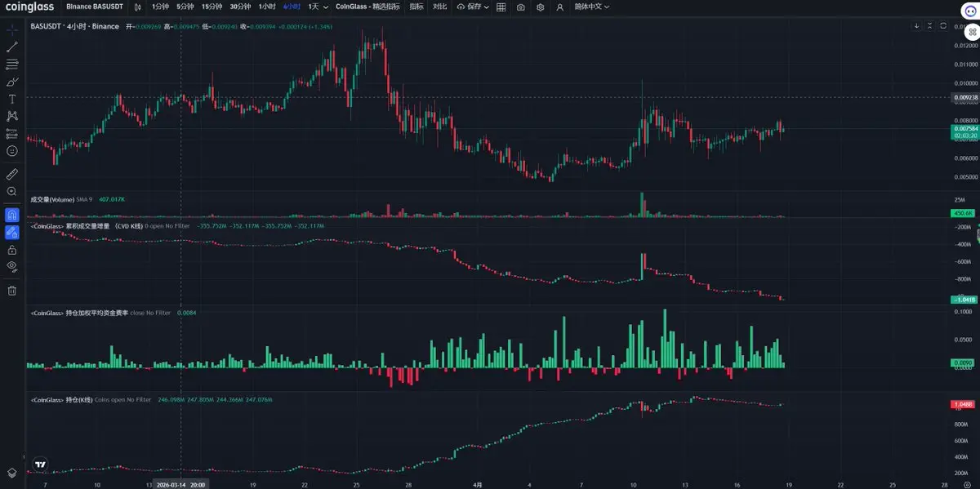Select the crosshair cursor tool
Screen dimensions: 980x489
[12, 29]
